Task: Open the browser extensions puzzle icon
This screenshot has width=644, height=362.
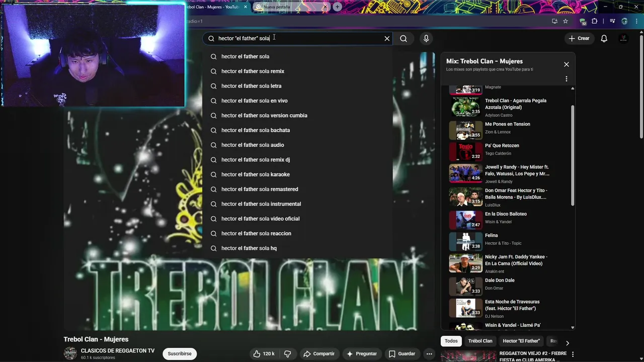Action: pos(595,21)
